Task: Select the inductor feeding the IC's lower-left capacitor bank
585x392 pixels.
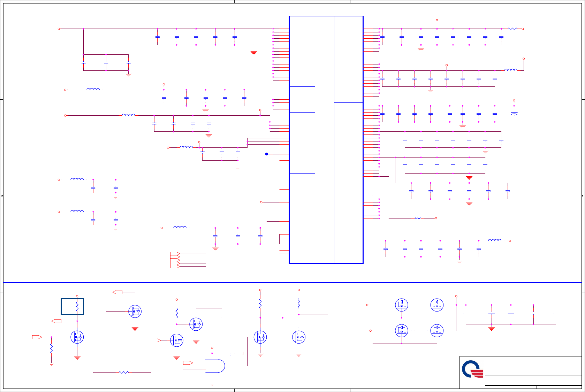Action: pos(180,227)
